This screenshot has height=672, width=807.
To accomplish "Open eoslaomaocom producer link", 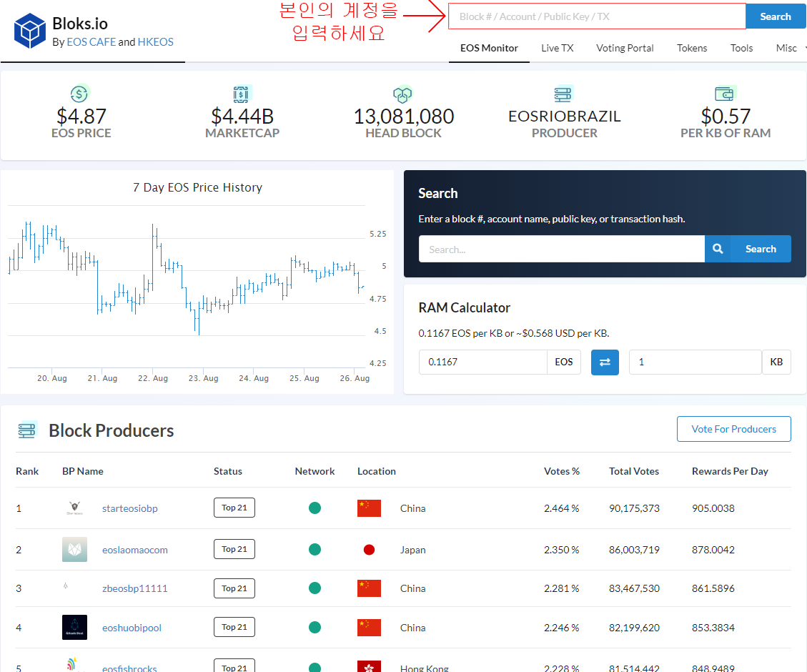I will (x=135, y=550).
